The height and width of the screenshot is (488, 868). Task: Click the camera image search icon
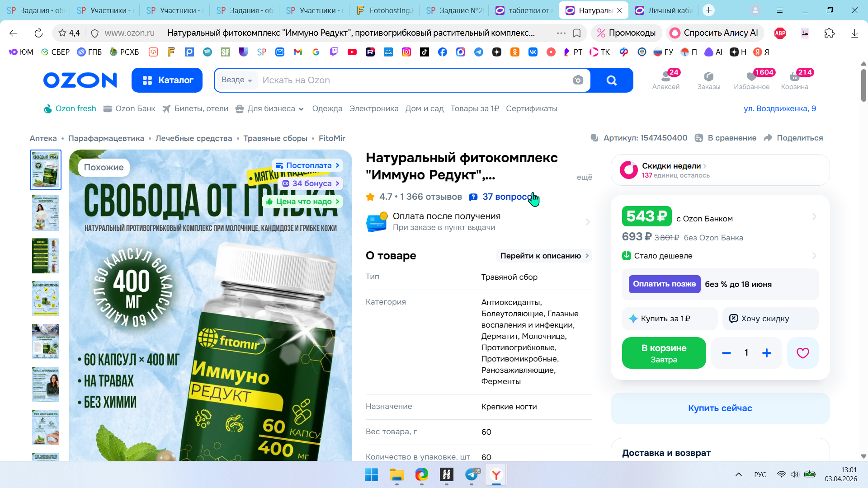coord(578,80)
